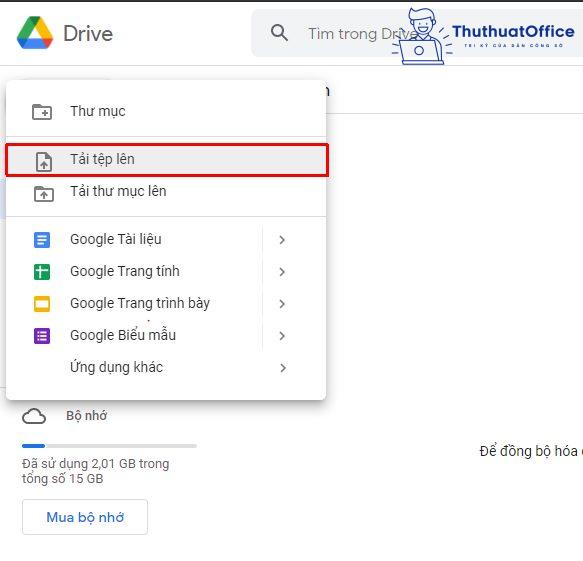This screenshot has width=583, height=561.
Task: Select Tải tệp lên menu entry
Action: 167,160
